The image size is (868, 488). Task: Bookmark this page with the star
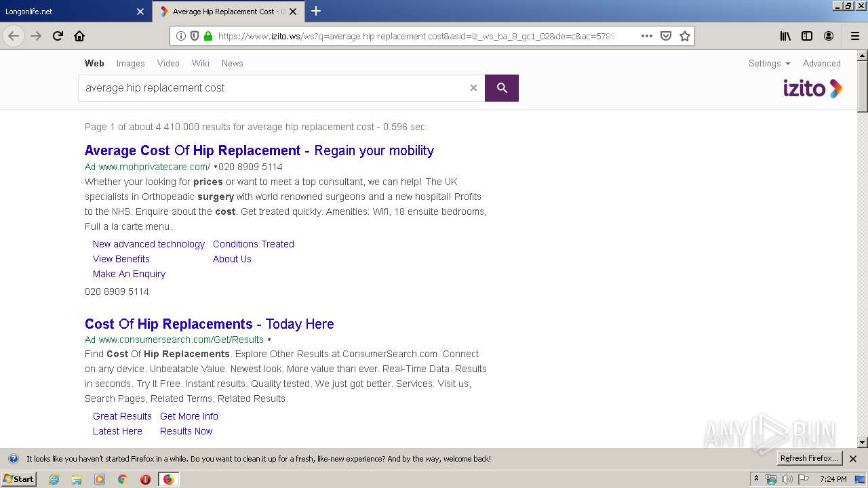685,36
